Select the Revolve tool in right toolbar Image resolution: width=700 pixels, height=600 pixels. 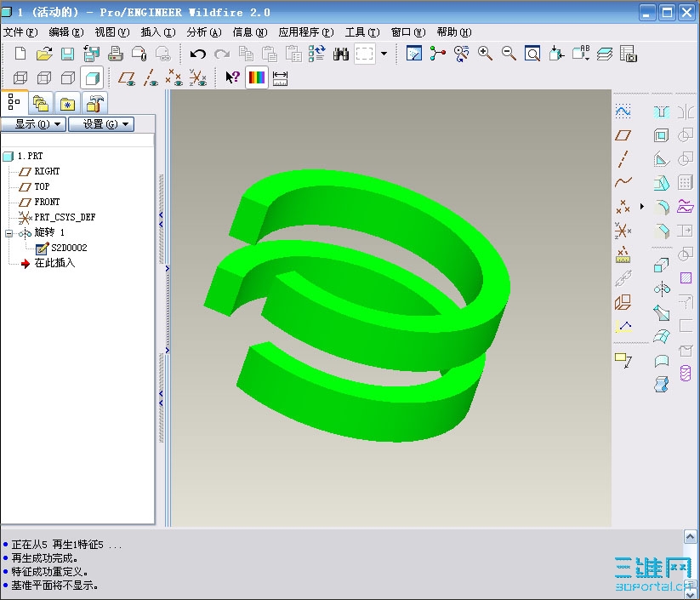pyautogui.click(x=662, y=289)
